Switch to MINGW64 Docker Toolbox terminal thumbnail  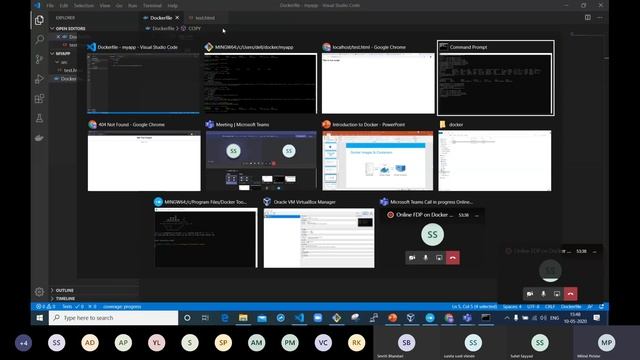pos(205,233)
